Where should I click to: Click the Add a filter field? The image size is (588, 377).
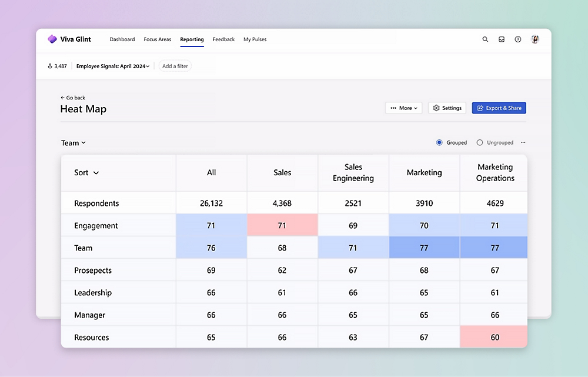pos(175,66)
